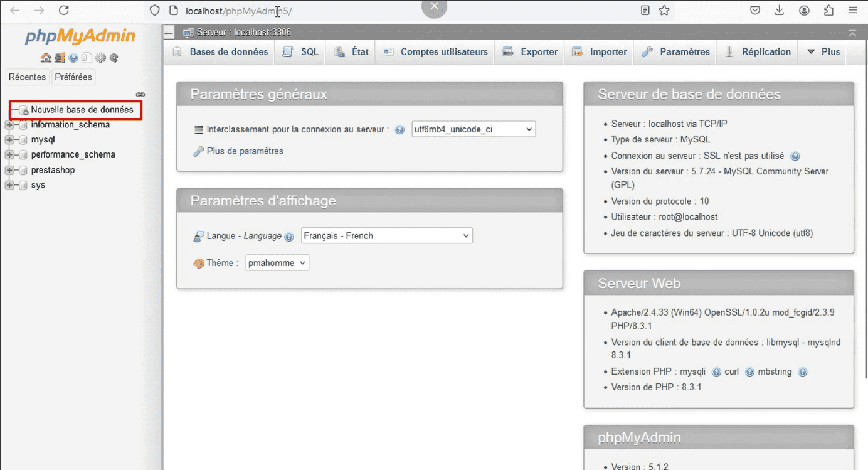This screenshot has height=470, width=868.
Task: Open the Firefox account icon
Action: click(x=804, y=11)
